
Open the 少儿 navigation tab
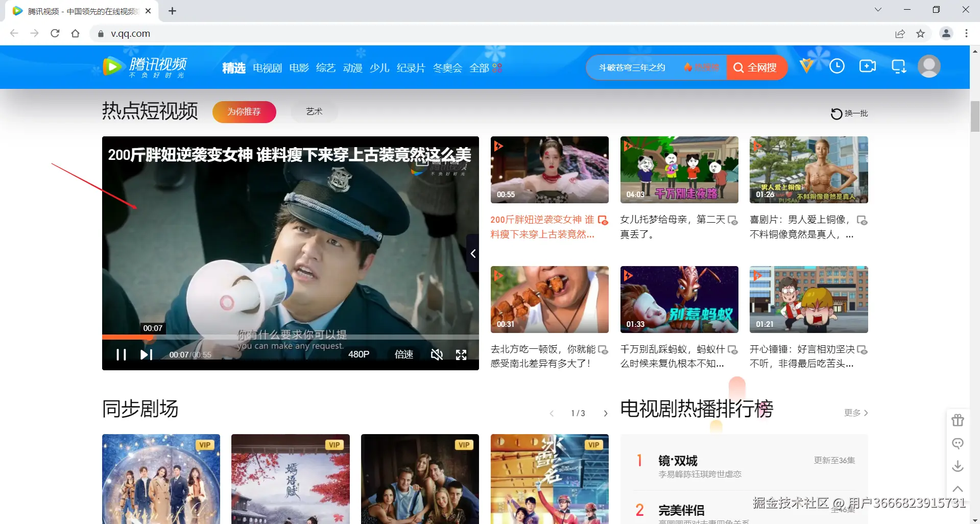pos(379,68)
